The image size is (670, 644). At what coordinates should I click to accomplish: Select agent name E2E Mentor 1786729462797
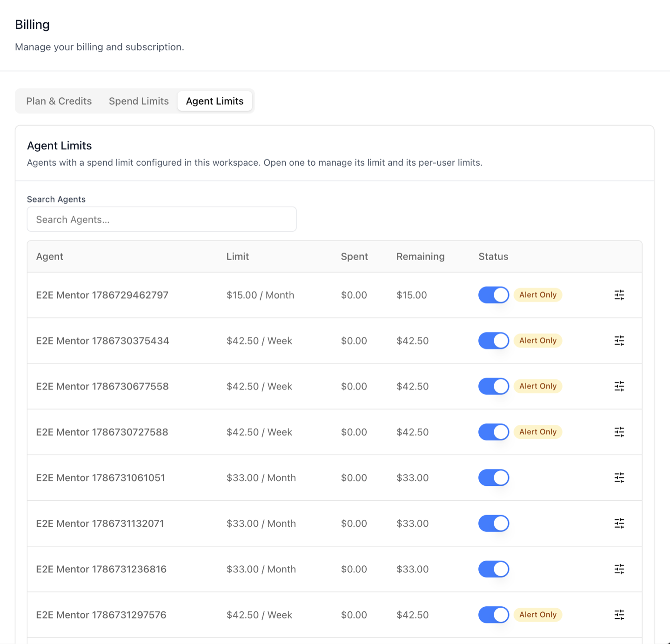[x=102, y=295]
